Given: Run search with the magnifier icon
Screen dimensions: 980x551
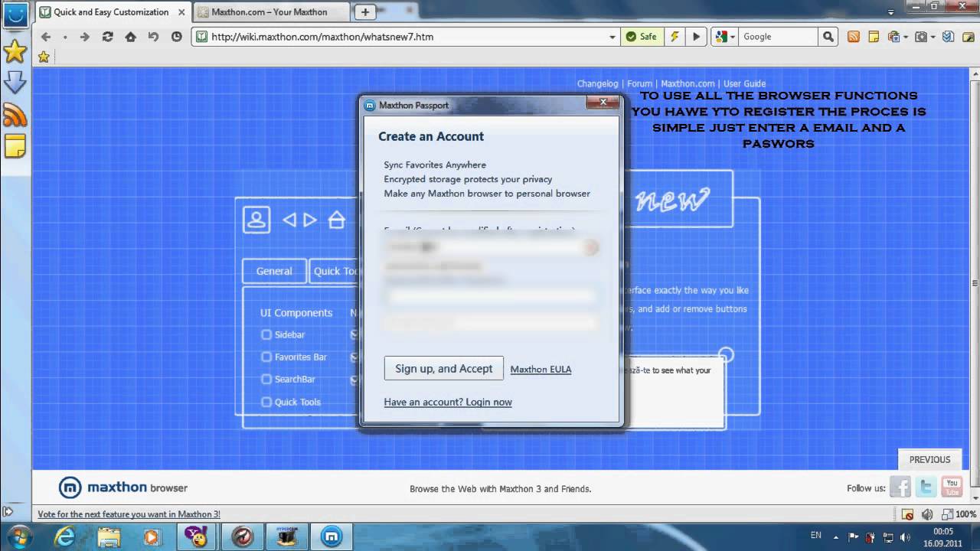Looking at the screenshot, I should [828, 37].
